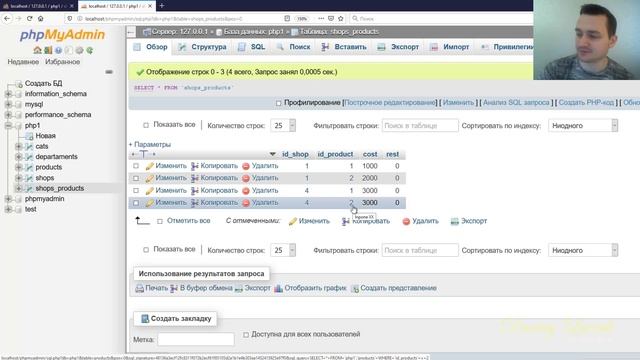Reload the page with the browser refresh icon
The image size is (640, 360).
[29, 18]
